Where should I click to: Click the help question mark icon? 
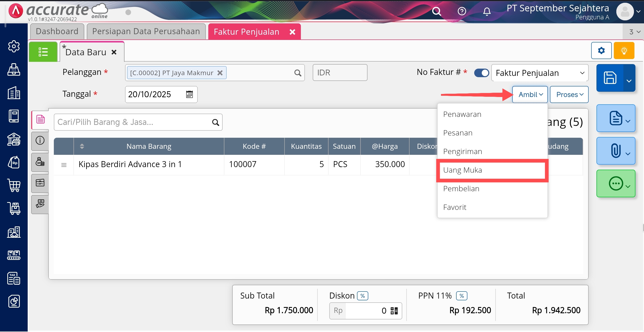462,11
